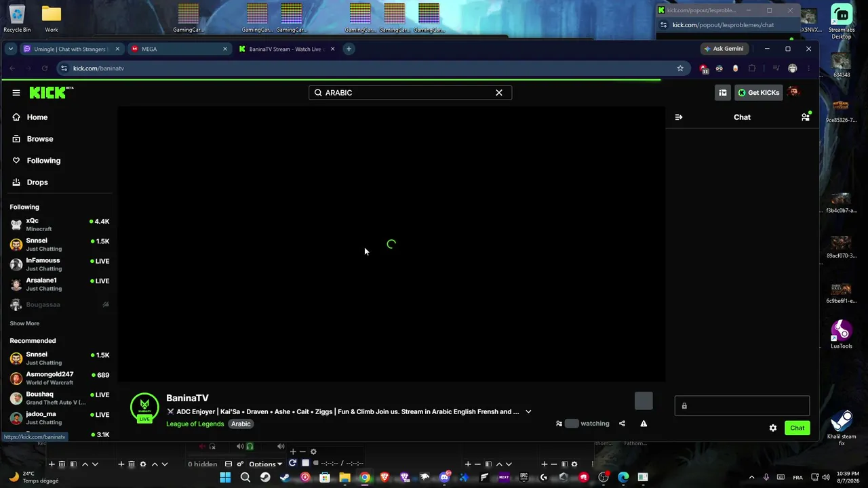Open Google Chrome from the taskbar
Image resolution: width=868 pixels, height=488 pixels.
click(x=365, y=477)
